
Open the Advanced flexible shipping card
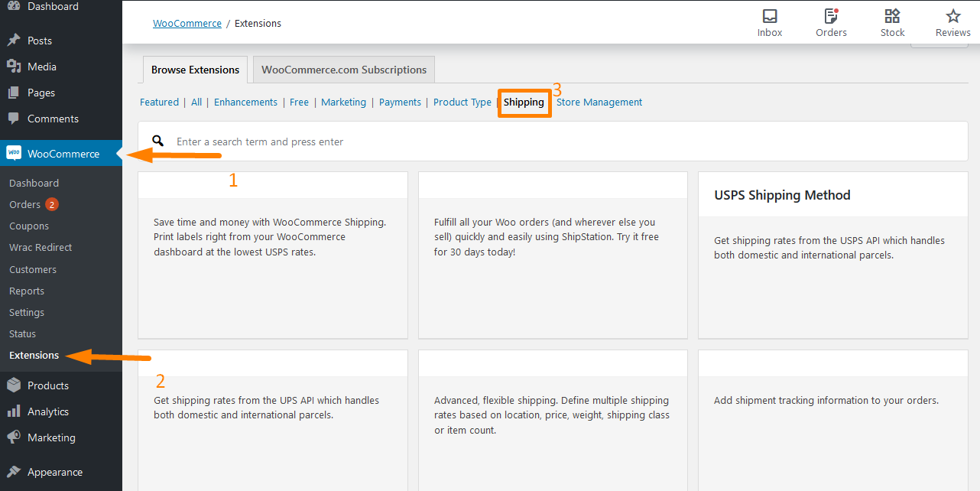[x=553, y=421]
